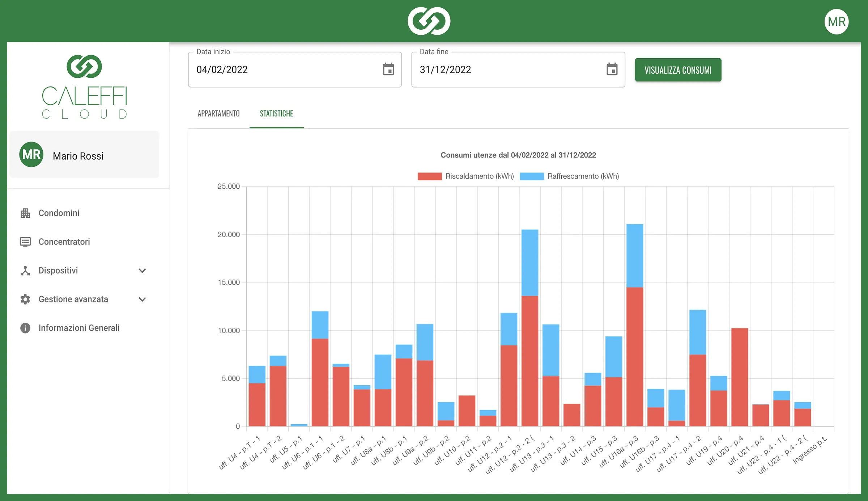Viewport: 868px width, 501px height.
Task: Click the uff. U17 - p.4 - 2 bar
Action: (698, 368)
